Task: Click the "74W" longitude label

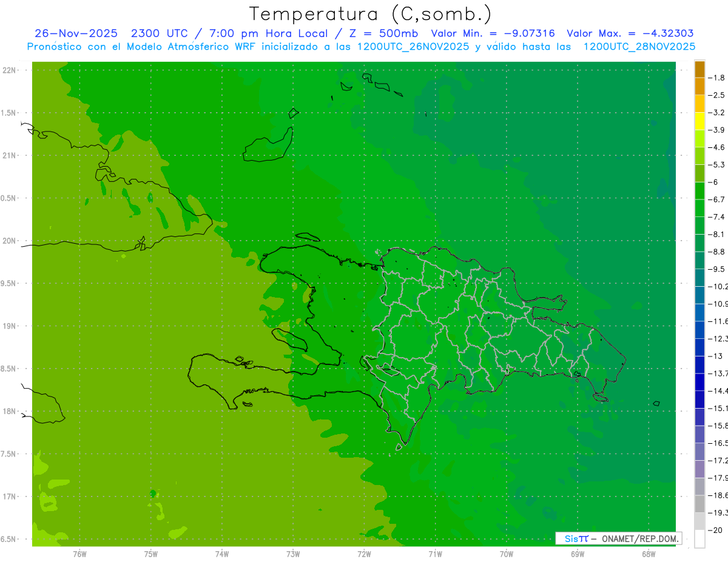Action: pyautogui.click(x=222, y=554)
